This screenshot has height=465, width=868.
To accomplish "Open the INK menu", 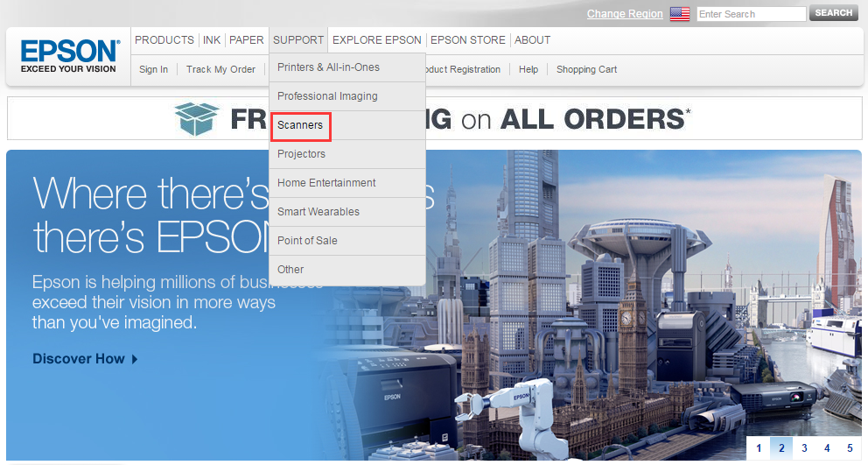I will point(212,40).
